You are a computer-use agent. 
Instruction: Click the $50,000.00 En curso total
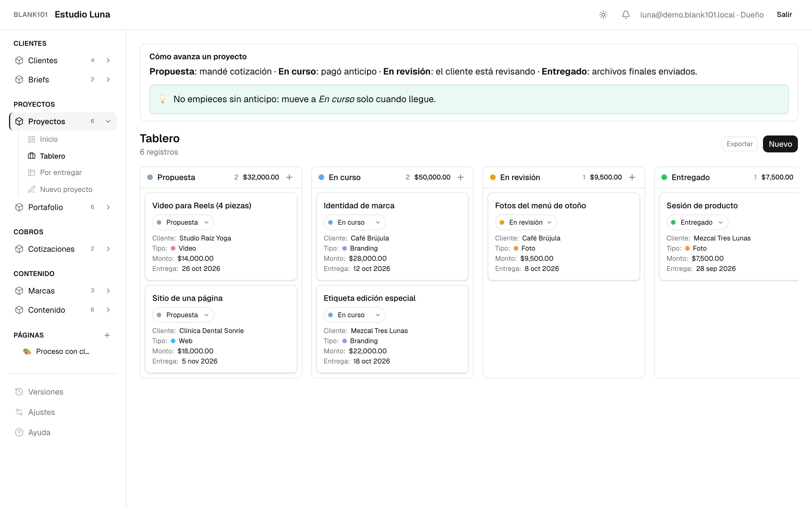coord(432,178)
